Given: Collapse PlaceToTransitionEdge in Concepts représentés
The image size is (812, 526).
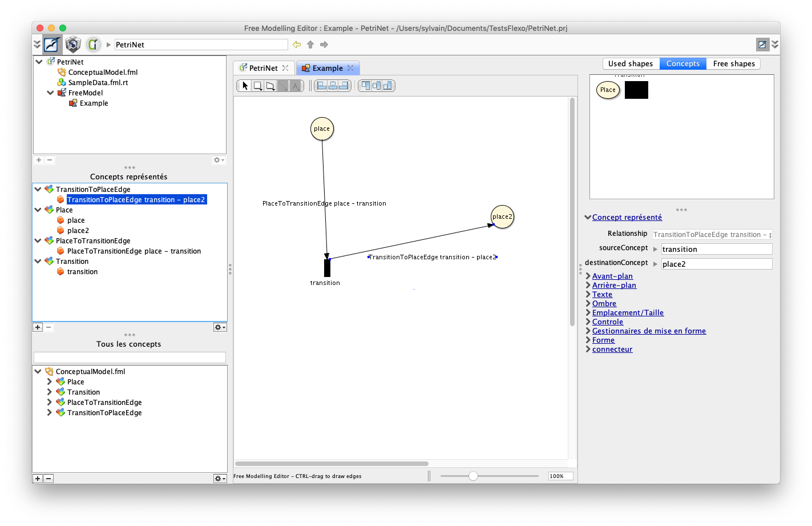Looking at the screenshot, I should pyautogui.click(x=38, y=240).
